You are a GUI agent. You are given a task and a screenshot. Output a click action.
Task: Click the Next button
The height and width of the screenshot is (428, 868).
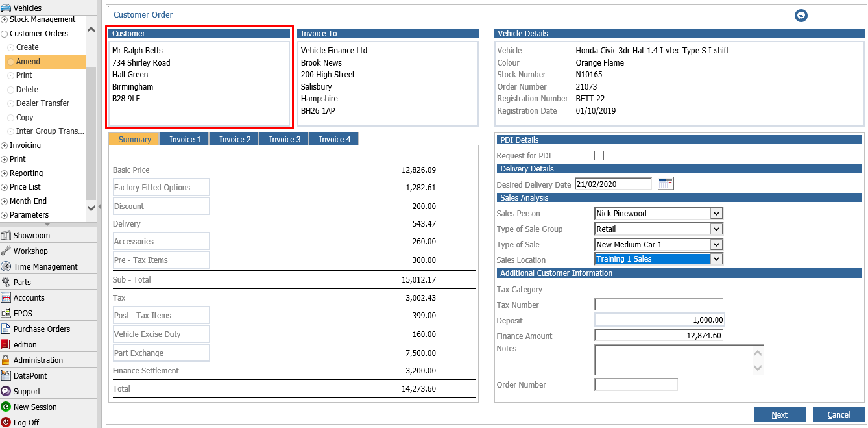tap(779, 415)
